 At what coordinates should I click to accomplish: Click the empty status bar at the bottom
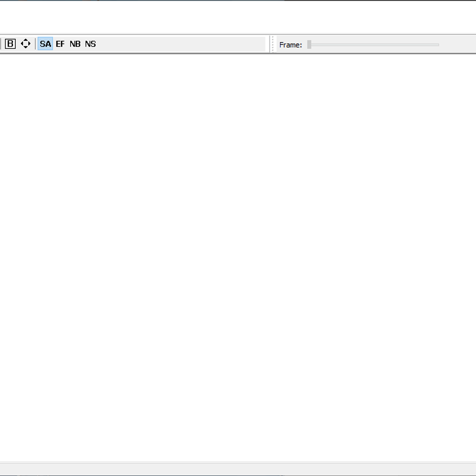tap(238, 469)
